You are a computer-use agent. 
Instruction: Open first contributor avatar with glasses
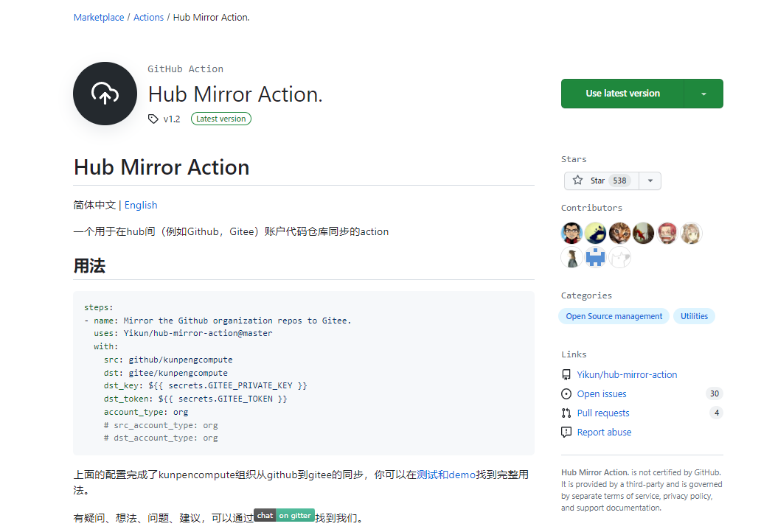coord(571,234)
